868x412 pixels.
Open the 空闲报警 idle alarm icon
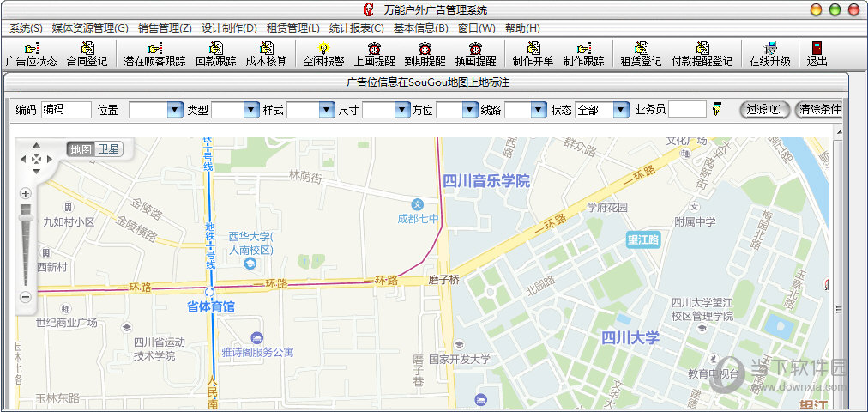click(323, 53)
